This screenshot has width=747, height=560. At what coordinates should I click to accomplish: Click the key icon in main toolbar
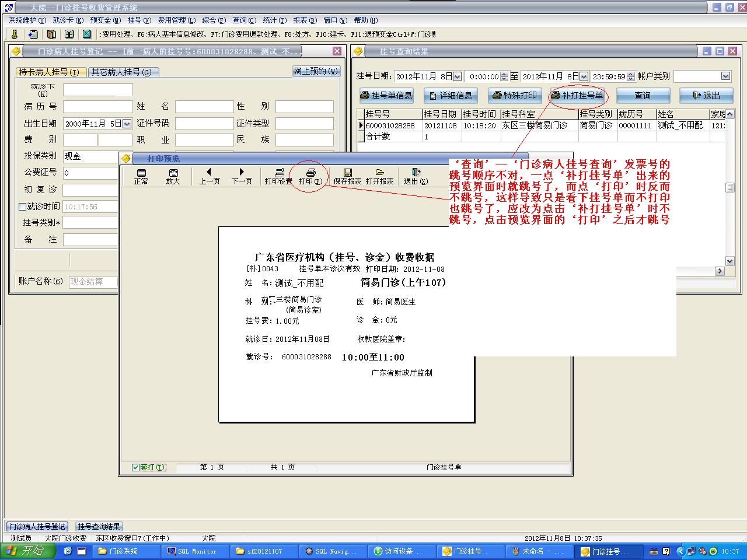(x=15, y=34)
